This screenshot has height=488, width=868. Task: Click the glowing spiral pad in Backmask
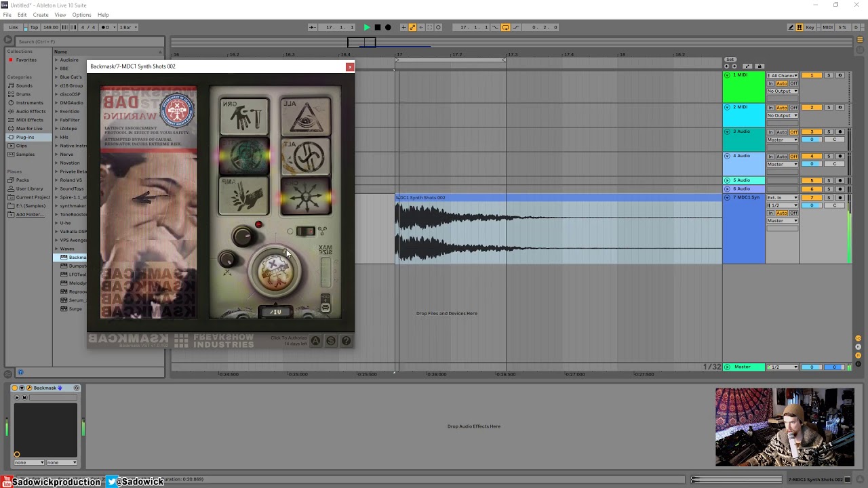pos(244,156)
